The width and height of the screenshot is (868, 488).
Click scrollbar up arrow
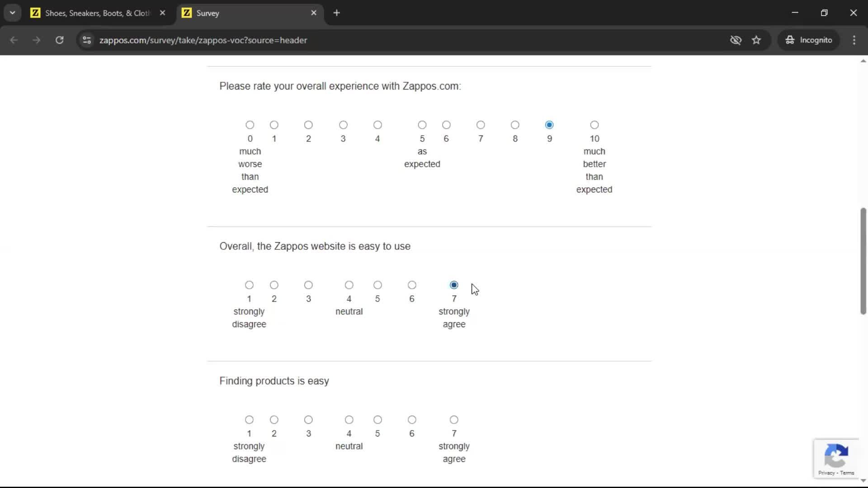[863, 61]
